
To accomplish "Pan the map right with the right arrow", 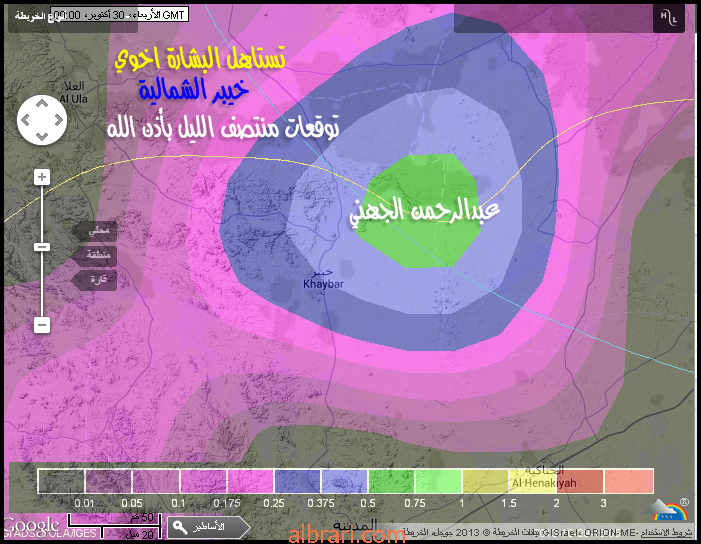I will [x=59, y=120].
